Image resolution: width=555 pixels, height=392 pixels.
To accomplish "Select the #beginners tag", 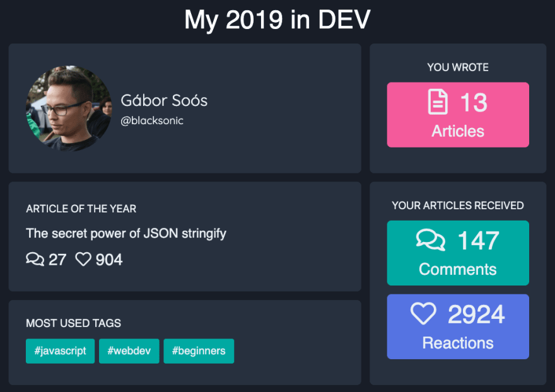I will pos(199,351).
